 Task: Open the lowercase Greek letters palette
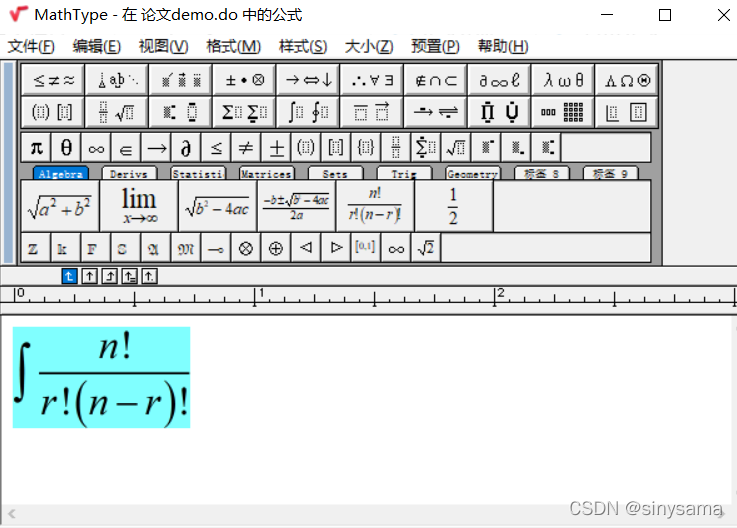click(563, 80)
